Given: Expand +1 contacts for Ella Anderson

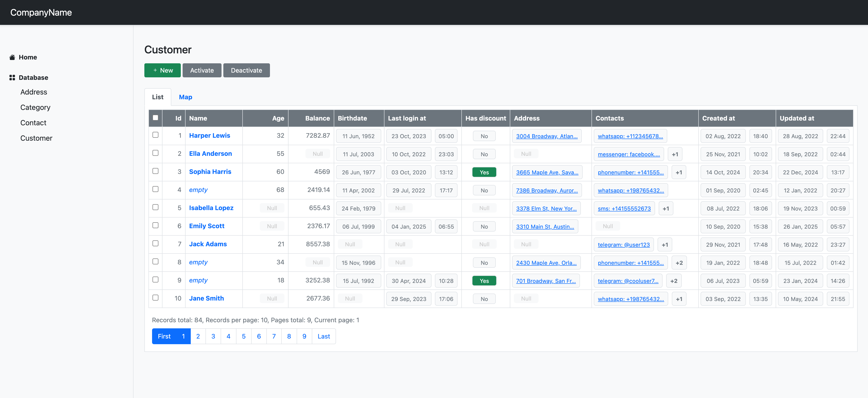Looking at the screenshot, I should (x=675, y=154).
